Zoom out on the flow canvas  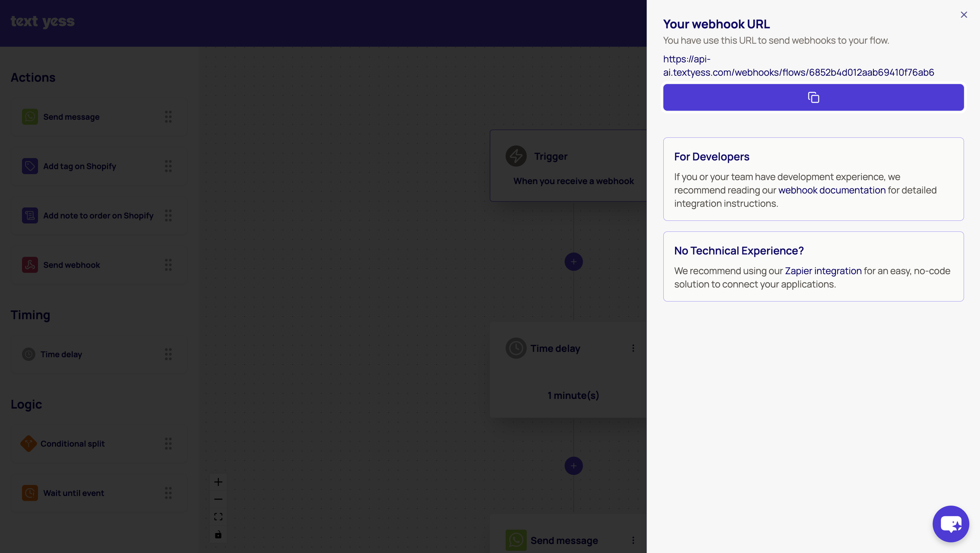pos(218,499)
